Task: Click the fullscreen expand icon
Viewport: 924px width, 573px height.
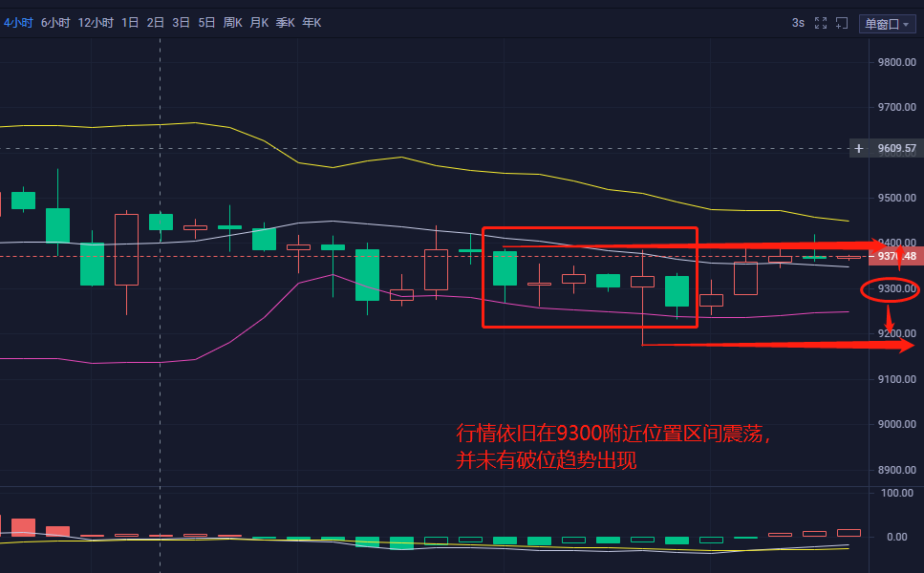Action: [821, 22]
